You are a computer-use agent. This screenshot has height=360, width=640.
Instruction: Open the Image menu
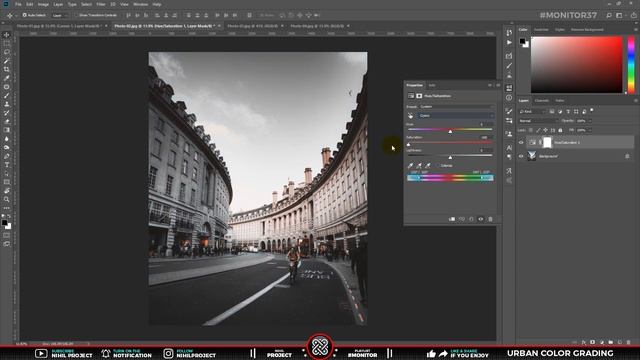(43, 4)
